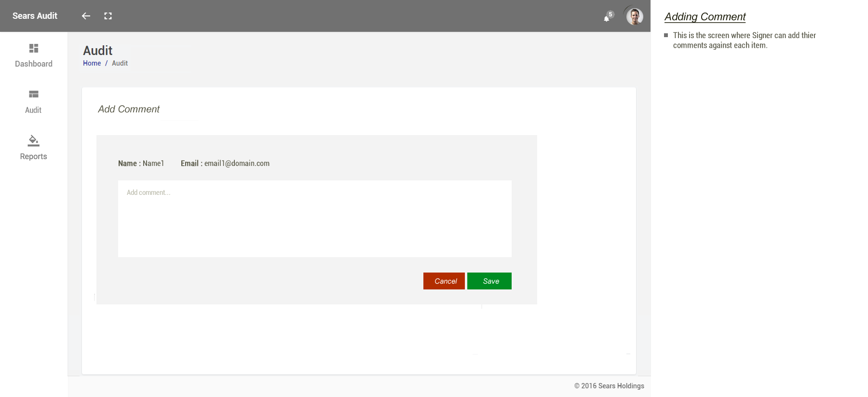Image resolution: width=868 pixels, height=397 pixels.
Task: Follow the Home breadcrumb link
Action: click(x=92, y=63)
